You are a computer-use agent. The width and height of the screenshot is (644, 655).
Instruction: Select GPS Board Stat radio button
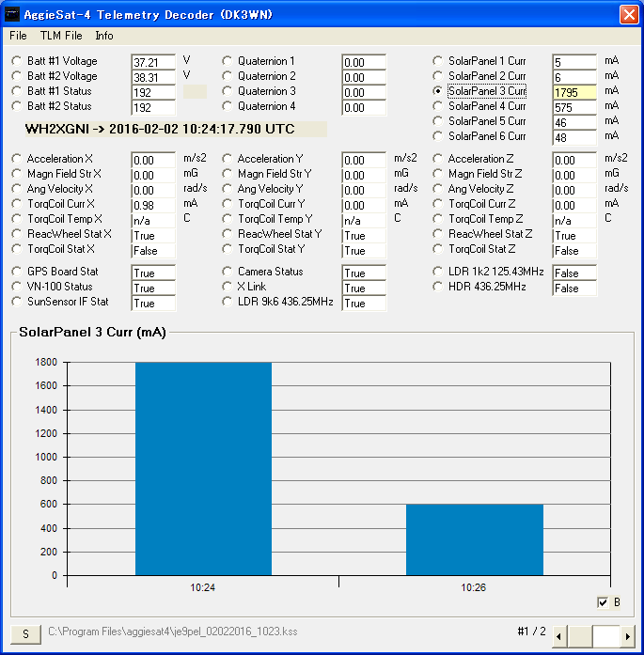[17, 272]
